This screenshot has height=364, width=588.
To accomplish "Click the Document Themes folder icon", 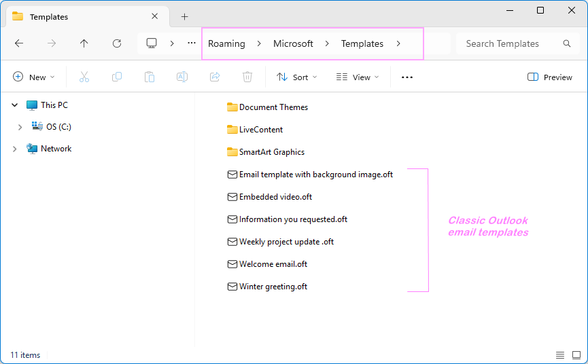I will coord(232,107).
